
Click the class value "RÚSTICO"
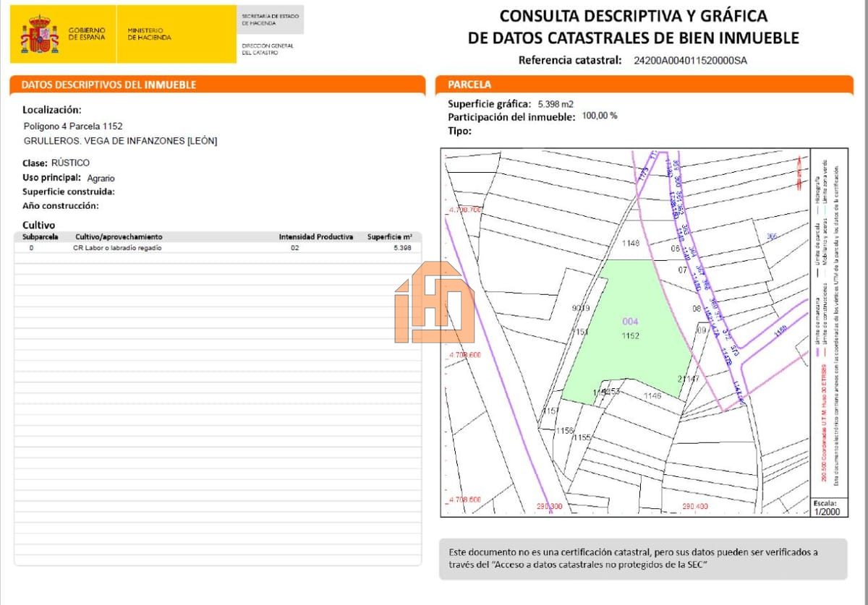[70, 163]
